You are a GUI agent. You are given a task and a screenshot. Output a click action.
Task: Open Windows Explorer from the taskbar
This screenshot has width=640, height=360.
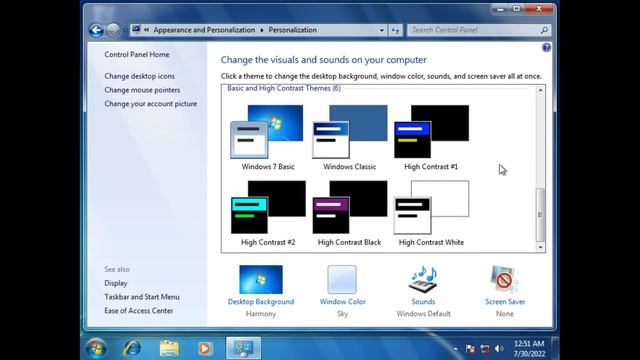coord(169,348)
